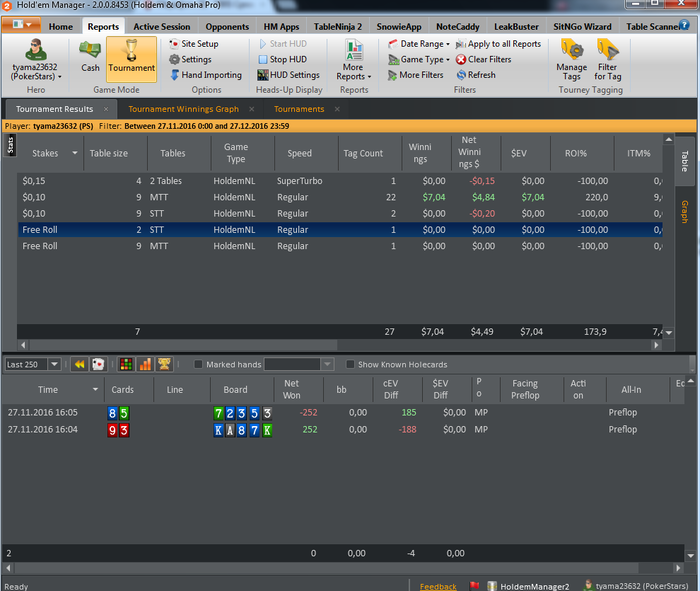Select Tournament game mode
This screenshot has height=591, width=700.
click(x=131, y=58)
